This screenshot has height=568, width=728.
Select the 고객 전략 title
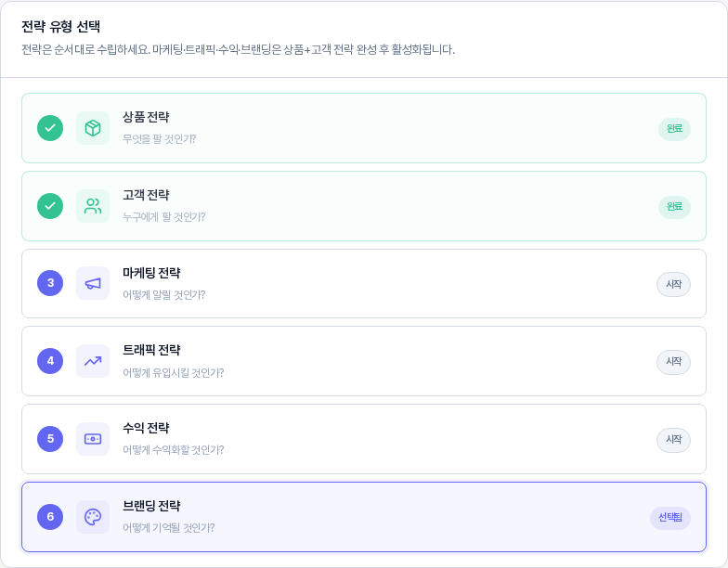point(146,195)
